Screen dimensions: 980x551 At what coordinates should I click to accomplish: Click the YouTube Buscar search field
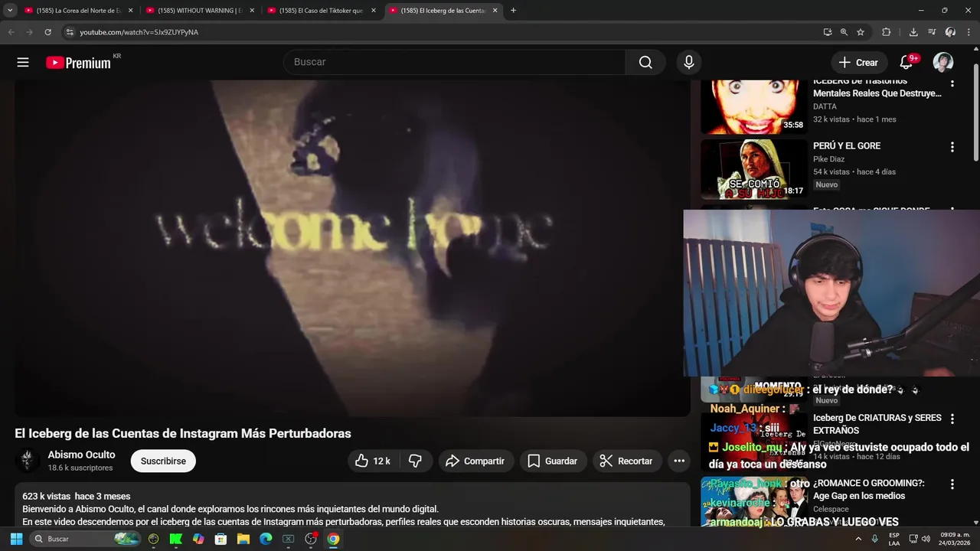pyautogui.click(x=455, y=62)
